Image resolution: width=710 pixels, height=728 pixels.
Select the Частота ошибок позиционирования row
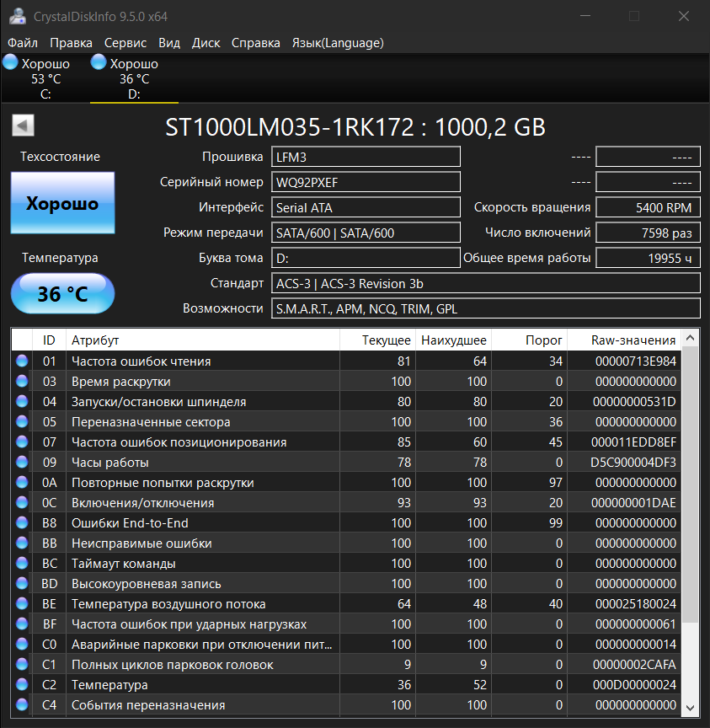(179, 442)
